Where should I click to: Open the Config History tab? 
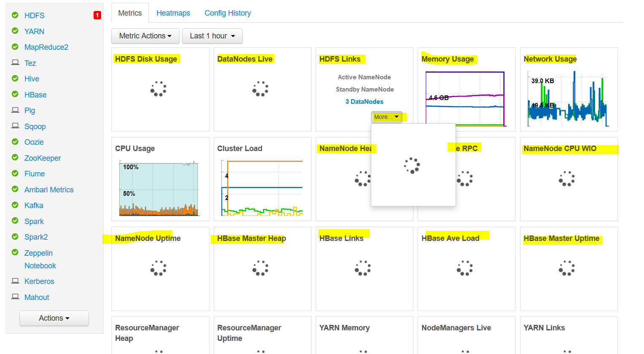point(228,13)
